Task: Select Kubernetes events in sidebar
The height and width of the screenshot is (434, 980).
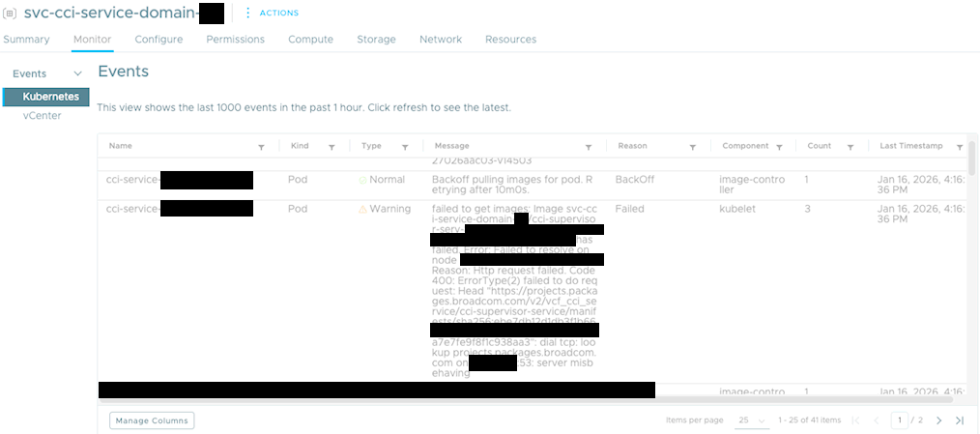Action: 46,97
